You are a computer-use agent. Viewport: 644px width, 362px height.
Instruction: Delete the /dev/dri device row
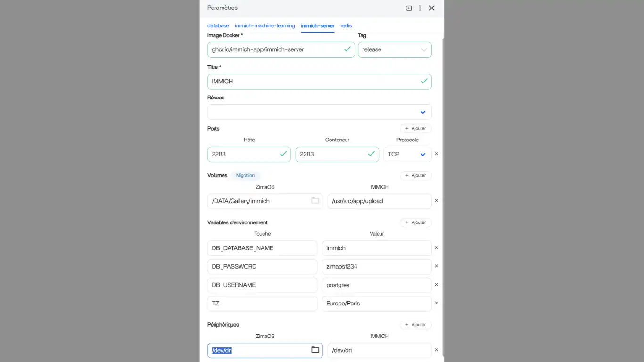pyautogui.click(x=436, y=350)
